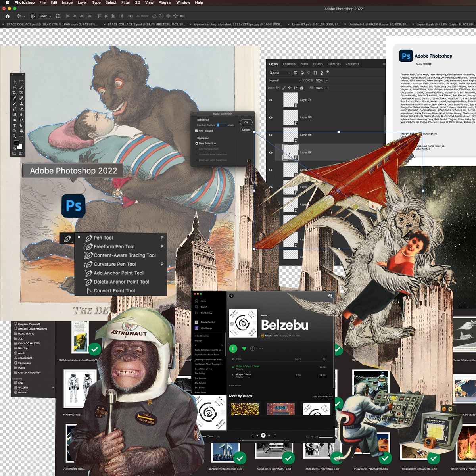
Task: Open the Opacity slider dropdown arrow
Action: pyautogui.click(x=327, y=80)
